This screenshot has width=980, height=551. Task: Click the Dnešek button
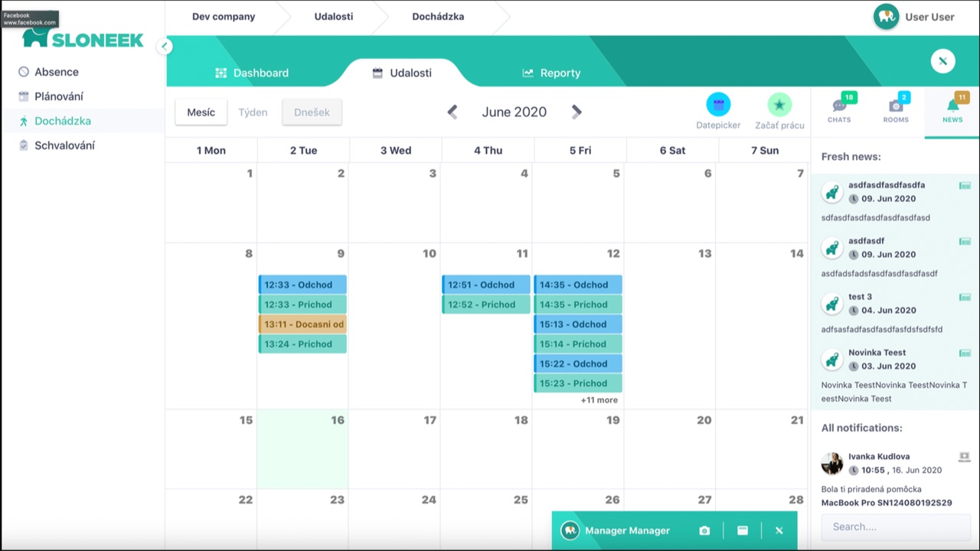point(312,112)
